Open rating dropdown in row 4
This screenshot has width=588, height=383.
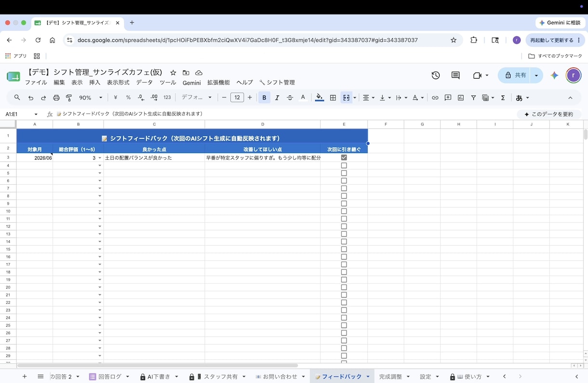[100, 165]
